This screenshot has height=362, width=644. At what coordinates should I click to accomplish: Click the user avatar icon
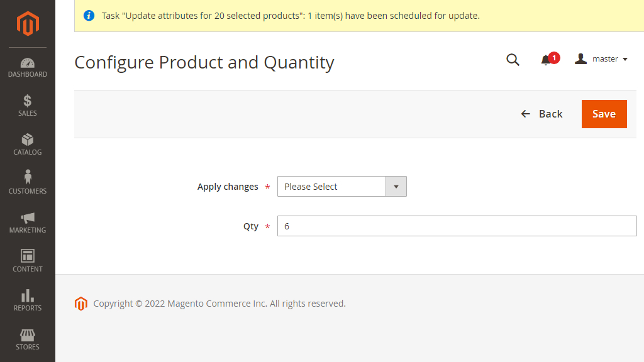click(580, 59)
